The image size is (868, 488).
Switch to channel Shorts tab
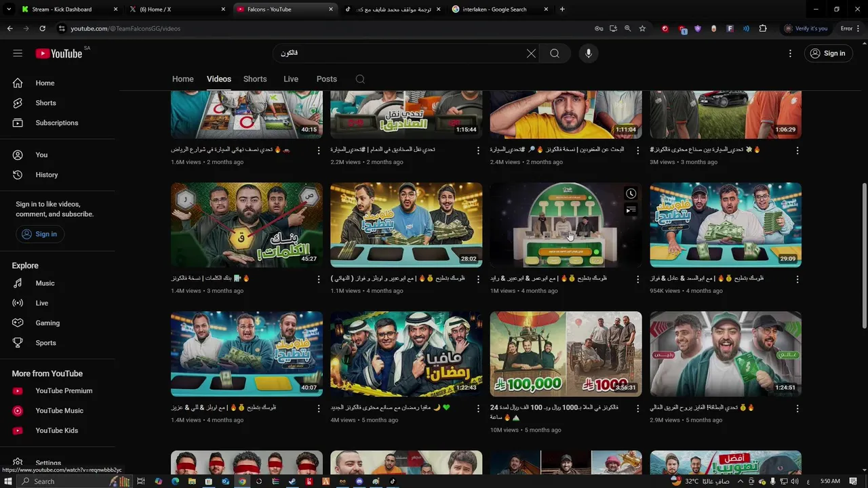[255, 79]
